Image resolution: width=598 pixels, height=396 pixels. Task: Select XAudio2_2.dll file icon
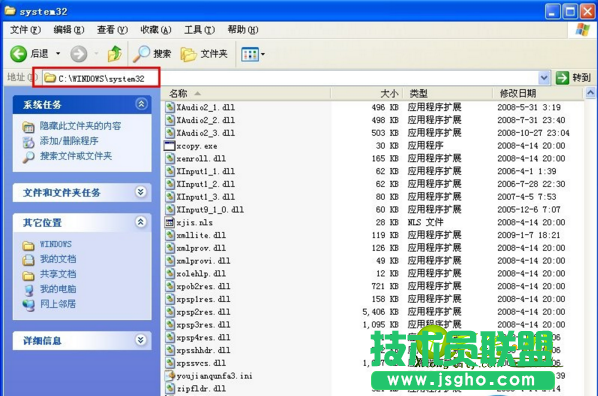pos(170,120)
